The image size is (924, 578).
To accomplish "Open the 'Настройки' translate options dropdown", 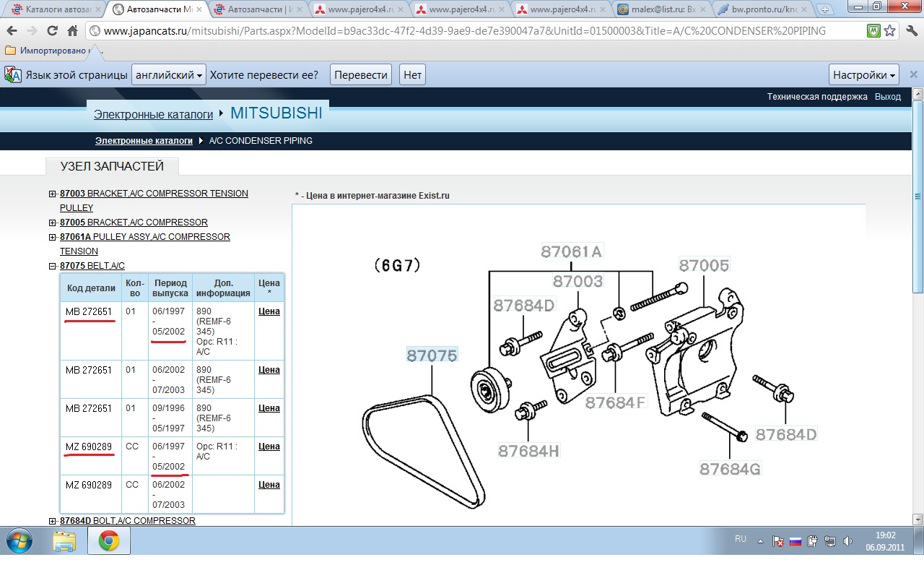I will click(x=864, y=75).
